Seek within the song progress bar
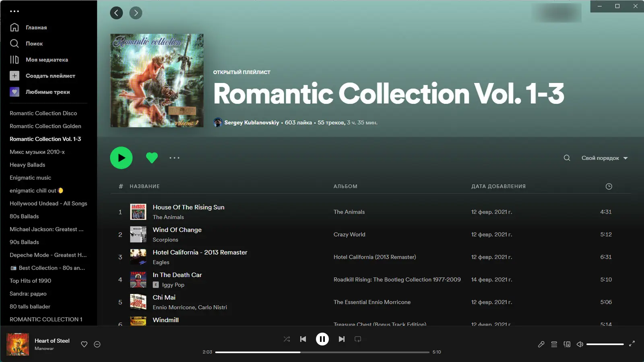Screen dimensions: 644x362 [322, 352]
